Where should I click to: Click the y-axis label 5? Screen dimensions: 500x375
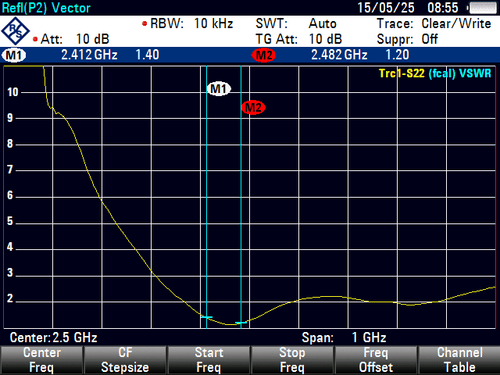pyautogui.click(x=10, y=221)
